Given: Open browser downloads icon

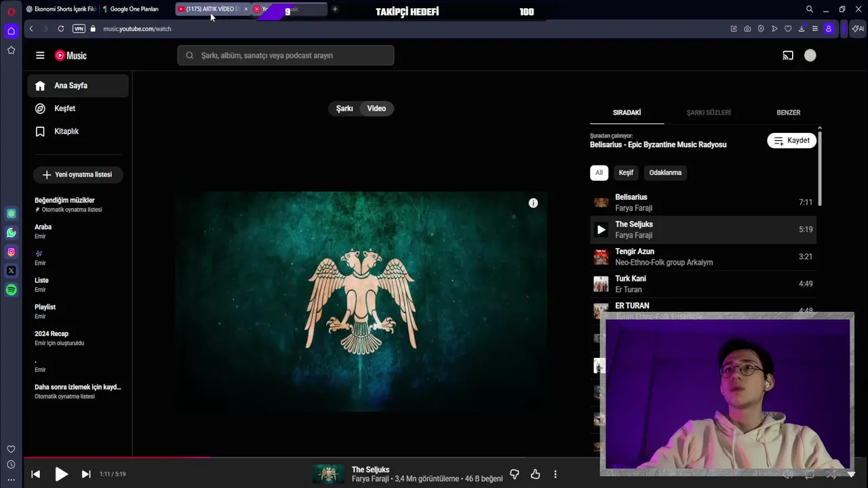Looking at the screenshot, I should point(802,28).
